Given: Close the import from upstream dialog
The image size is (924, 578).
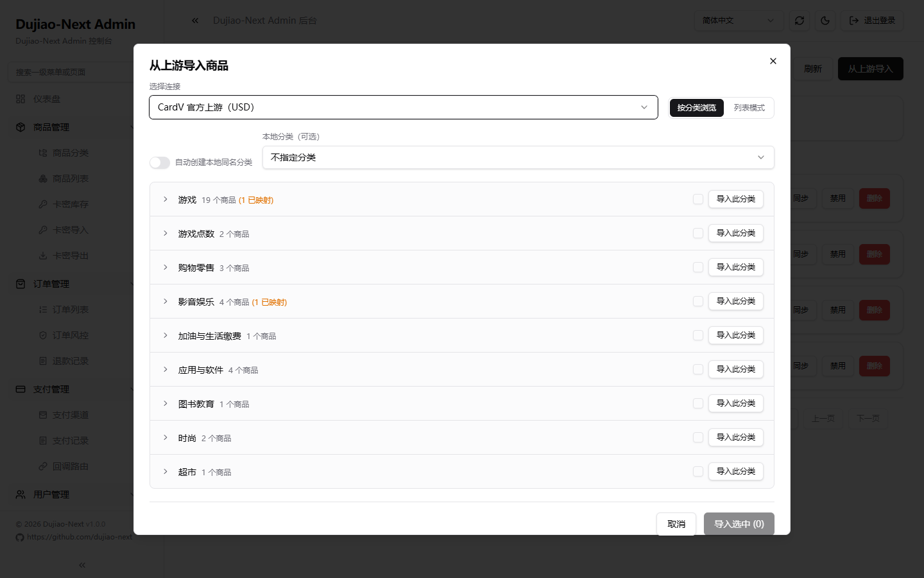Looking at the screenshot, I should 773,61.
